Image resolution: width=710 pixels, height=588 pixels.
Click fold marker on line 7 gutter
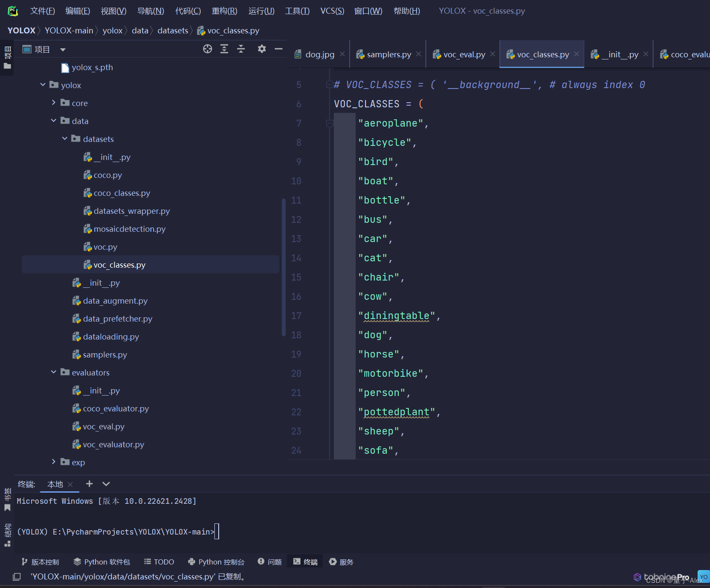tap(330, 124)
